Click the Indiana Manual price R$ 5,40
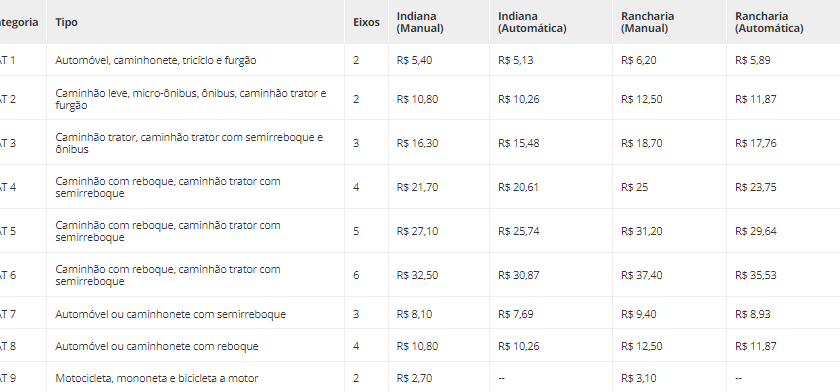840x392 pixels. point(414,60)
